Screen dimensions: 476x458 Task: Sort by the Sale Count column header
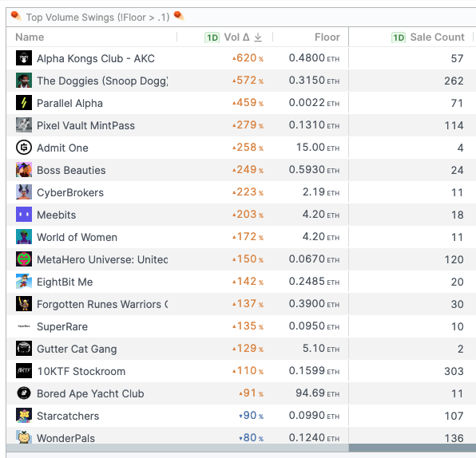coord(437,37)
